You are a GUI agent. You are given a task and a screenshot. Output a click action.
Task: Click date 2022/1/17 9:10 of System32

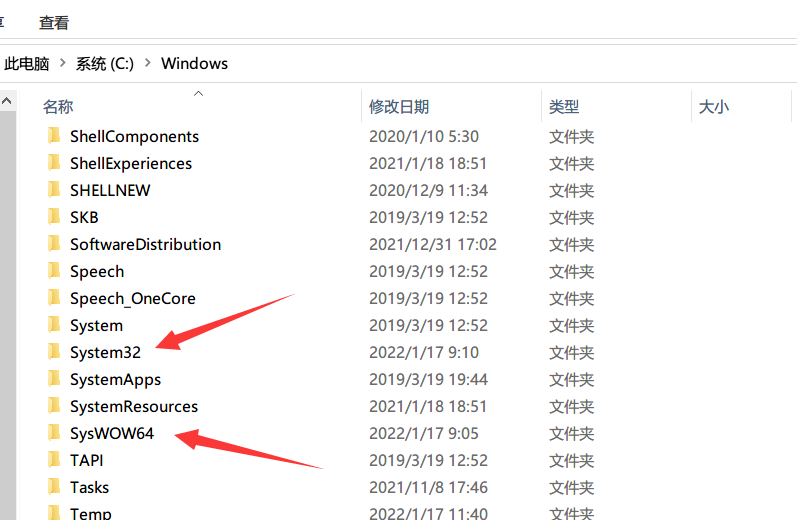pos(424,352)
